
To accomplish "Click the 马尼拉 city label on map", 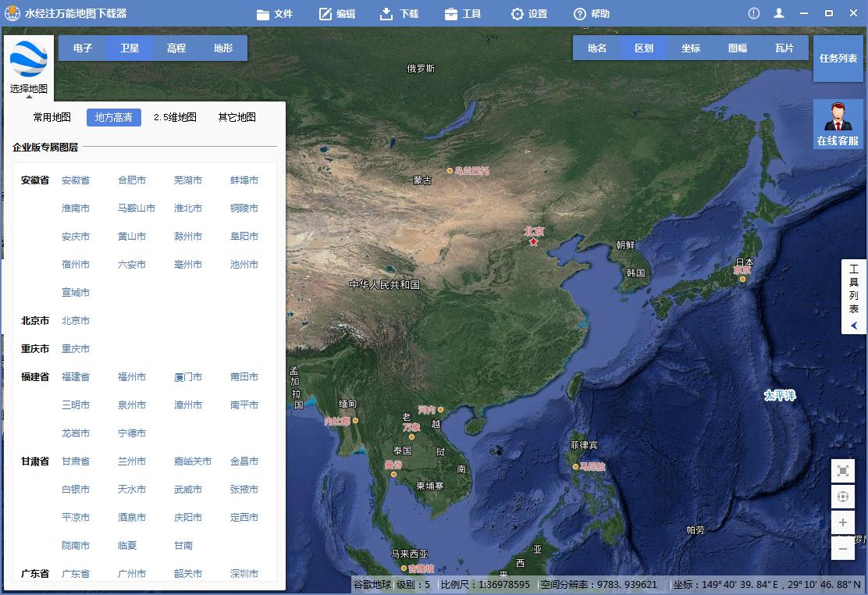I will (x=592, y=466).
